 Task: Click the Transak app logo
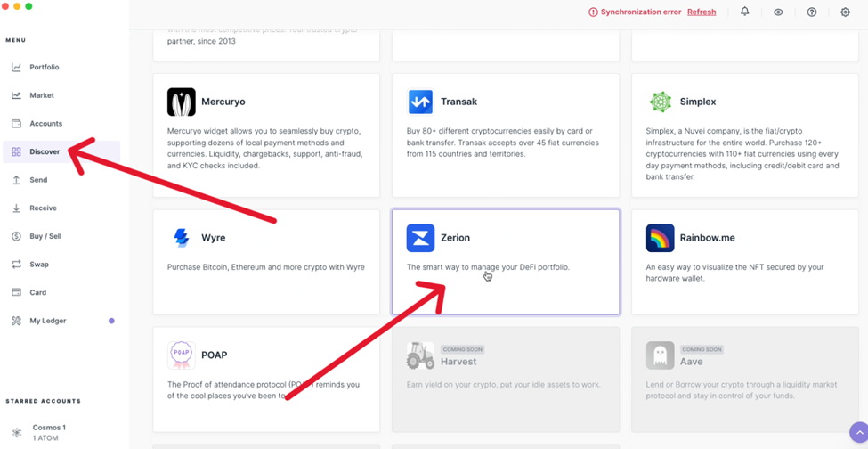coord(421,102)
